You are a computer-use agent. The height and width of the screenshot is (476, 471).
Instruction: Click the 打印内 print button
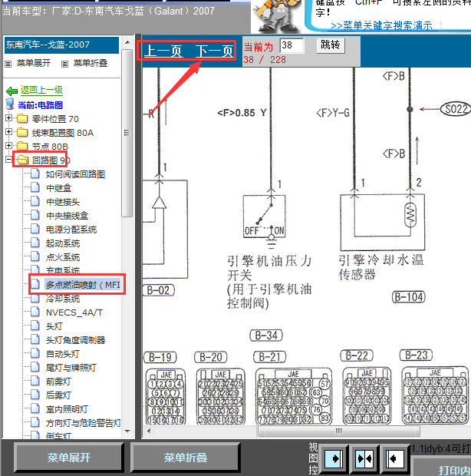tap(443, 468)
